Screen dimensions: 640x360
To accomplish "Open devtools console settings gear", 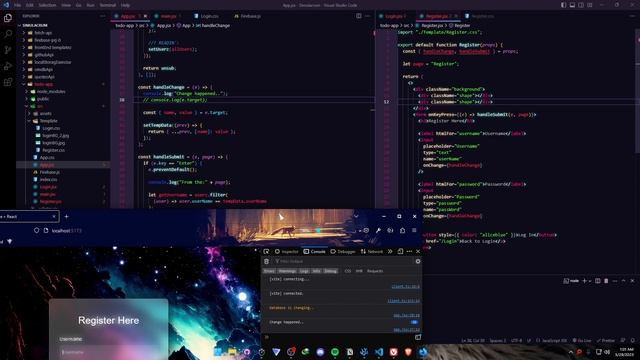I will [x=418, y=261].
